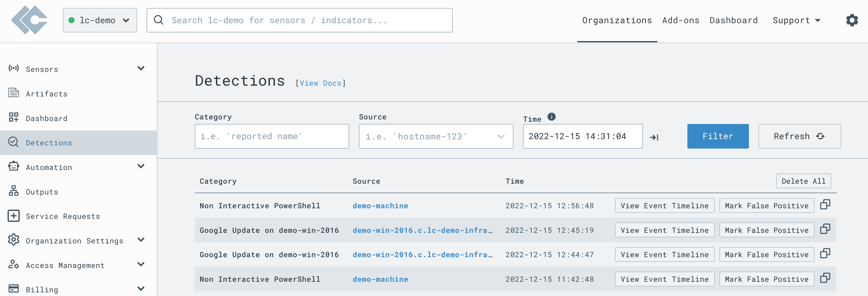This screenshot has height=296, width=868.
Task: Click the search magnifier icon
Action: tap(158, 20)
